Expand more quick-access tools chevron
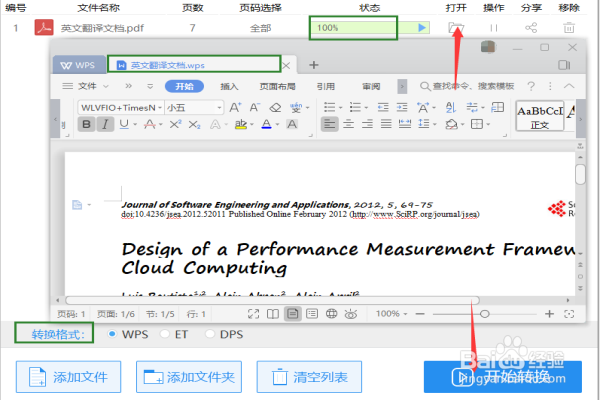Viewport: 600px width, 400px height. point(129,86)
